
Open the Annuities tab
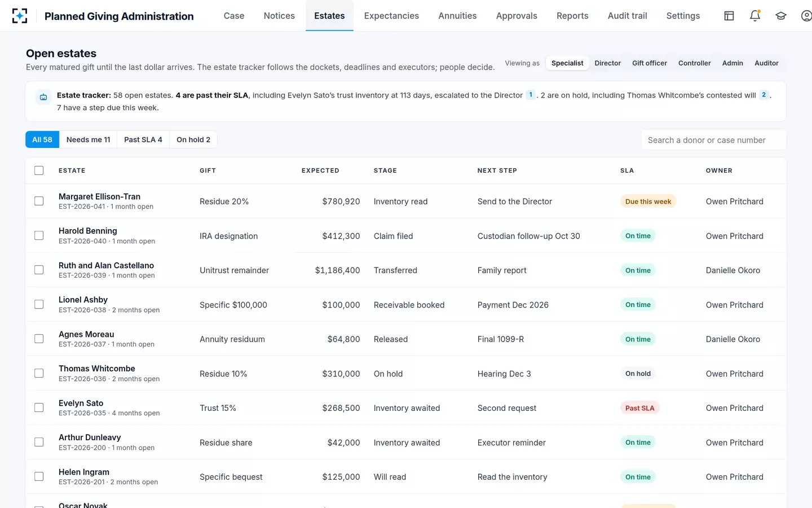point(457,16)
